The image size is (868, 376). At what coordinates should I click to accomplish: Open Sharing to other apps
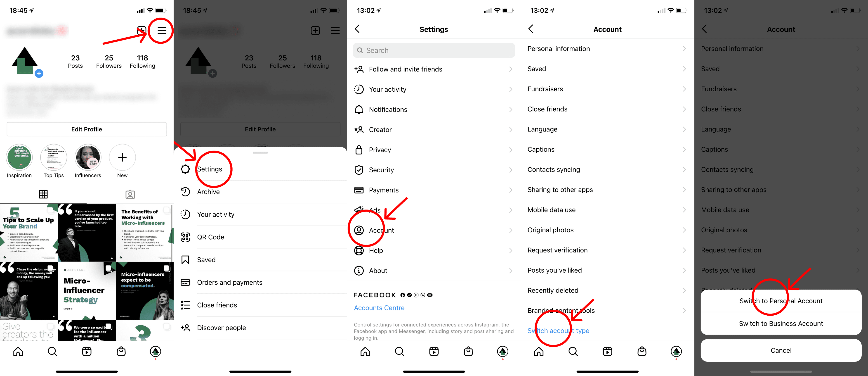[607, 190]
